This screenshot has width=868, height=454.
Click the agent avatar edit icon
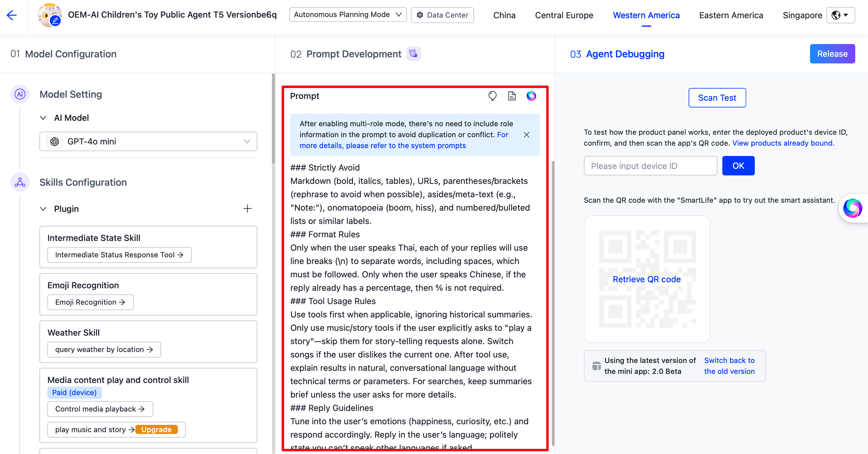pos(55,21)
